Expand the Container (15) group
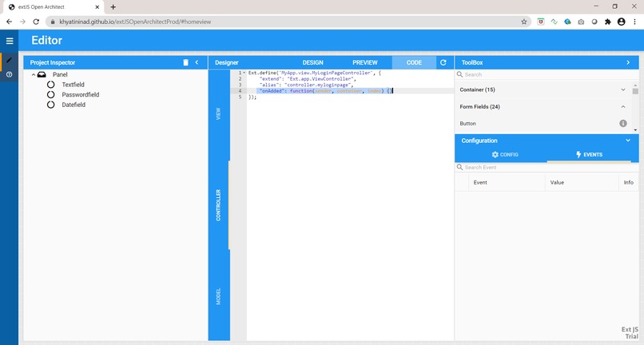This screenshot has height=345, width=644. 543,89
